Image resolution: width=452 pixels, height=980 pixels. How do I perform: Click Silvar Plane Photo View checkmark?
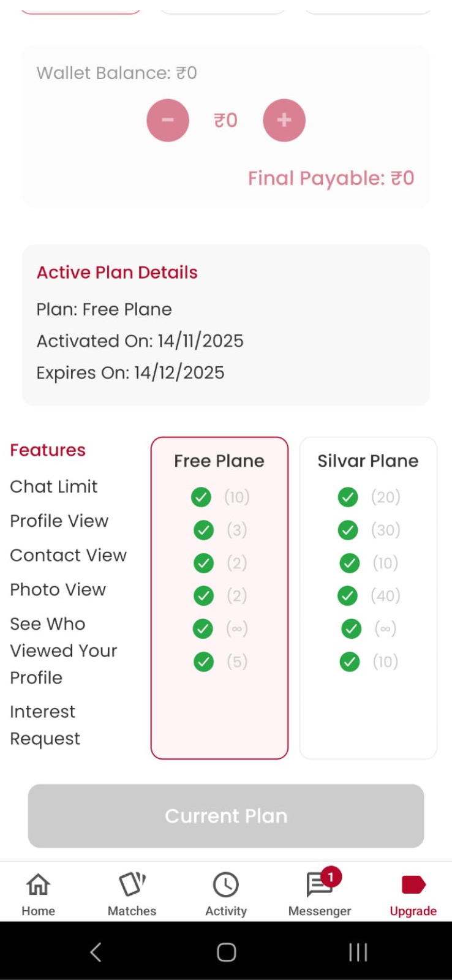pos(348,595)
